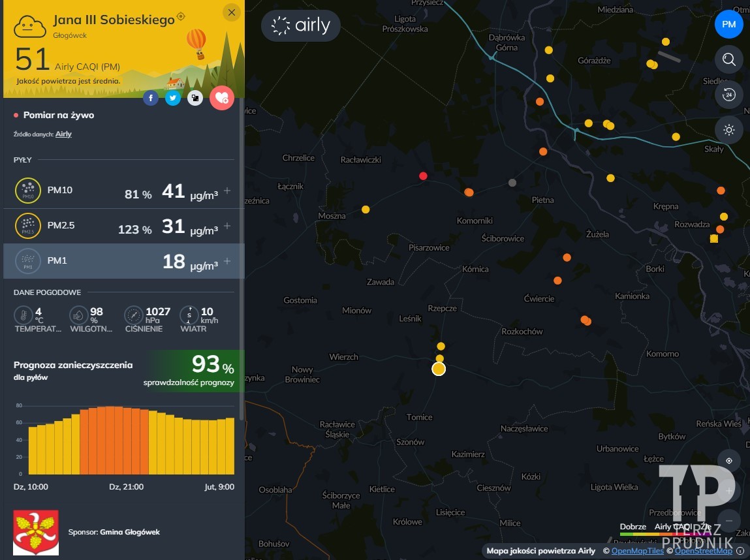Click the selected white-ringed station marker
Screen dimensions: 750x560
point(439,369)
